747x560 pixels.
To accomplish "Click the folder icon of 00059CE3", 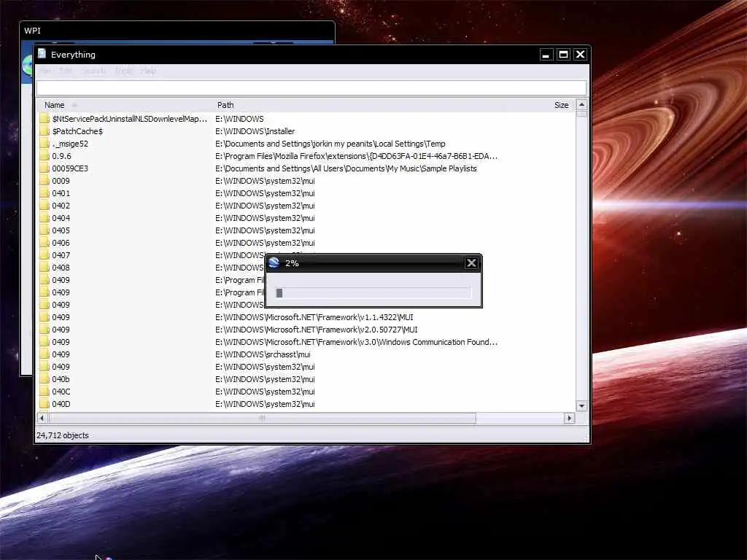I will tap(44, 168).
